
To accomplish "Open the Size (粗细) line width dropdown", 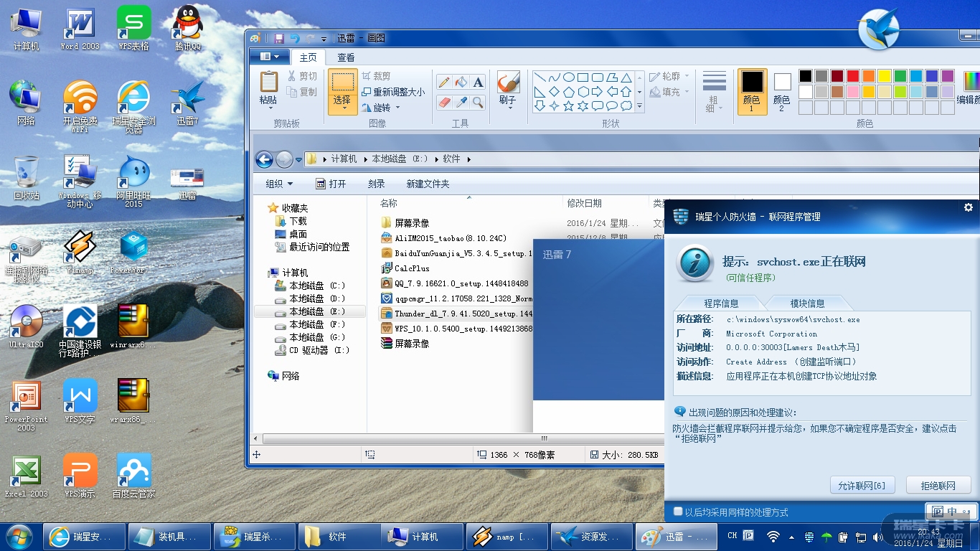I will (x=714, y=91).
